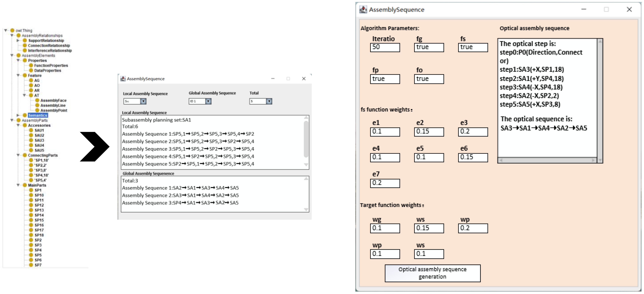
Task: Click the InterferenceRelationship class icon
Action: 25,50
